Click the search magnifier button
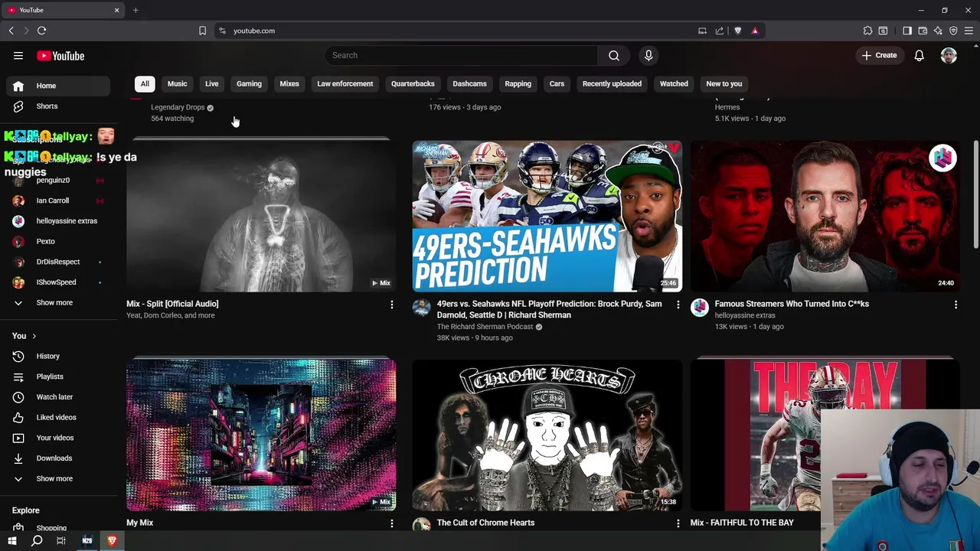This screenshot has height=551, width=980. click(x=614, y=55)
